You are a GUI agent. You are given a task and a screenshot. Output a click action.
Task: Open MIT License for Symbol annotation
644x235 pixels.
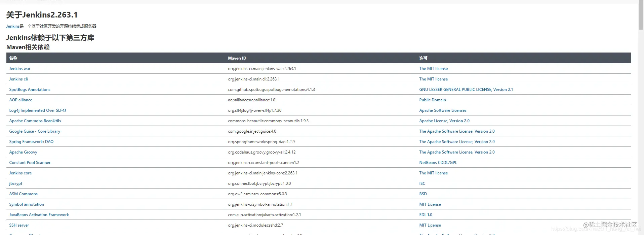[430, 204]
